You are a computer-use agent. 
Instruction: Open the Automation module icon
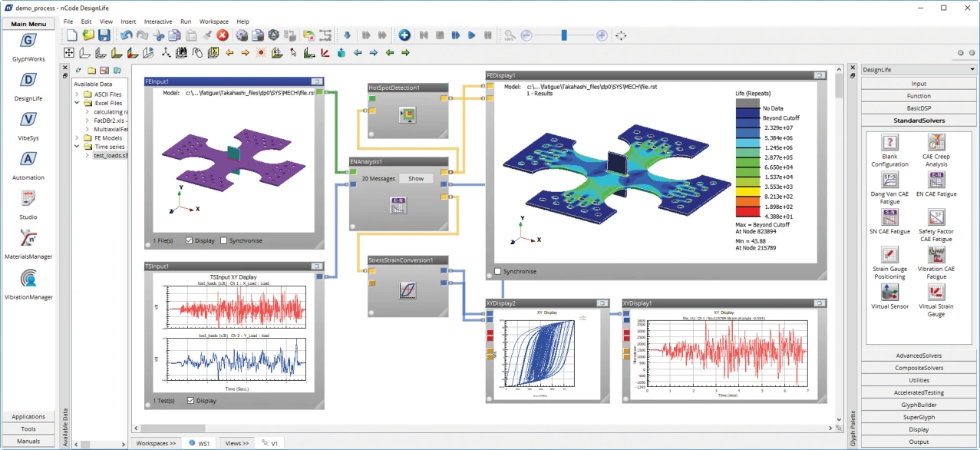click(28, 159)
